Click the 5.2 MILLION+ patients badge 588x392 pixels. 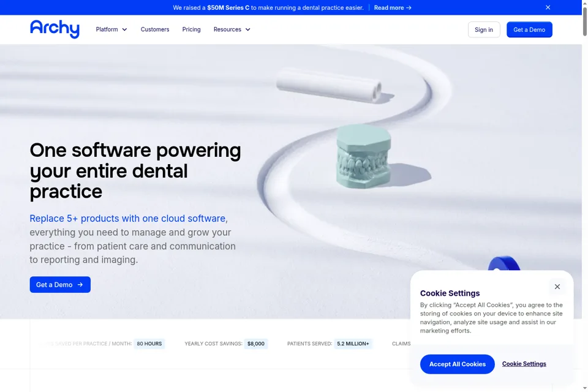tap(353, 344)
